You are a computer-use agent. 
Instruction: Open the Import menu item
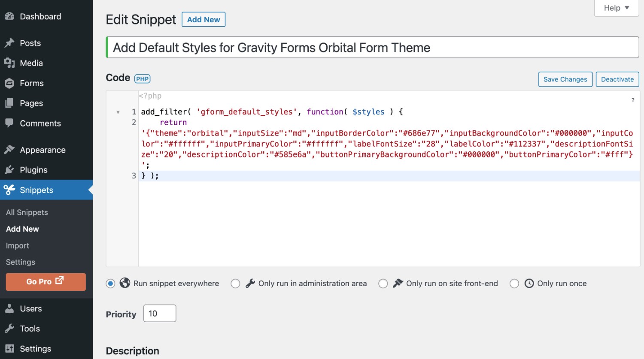[18, 245]
